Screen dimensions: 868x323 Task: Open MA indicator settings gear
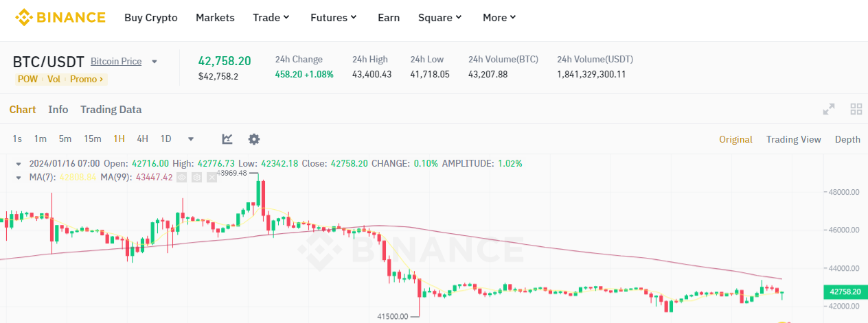(x=196, y=177)
